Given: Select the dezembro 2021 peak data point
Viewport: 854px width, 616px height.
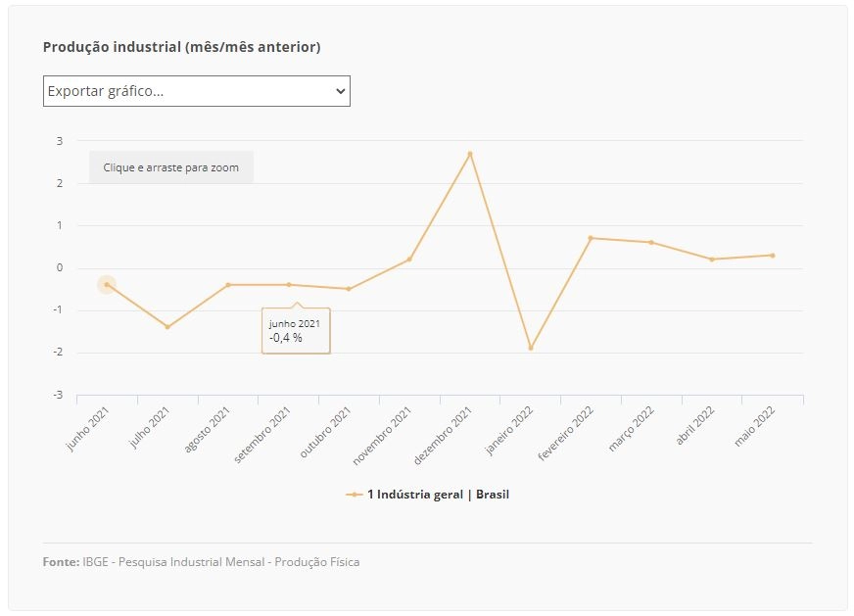Looking at the screenshot, I should point(470,154).
